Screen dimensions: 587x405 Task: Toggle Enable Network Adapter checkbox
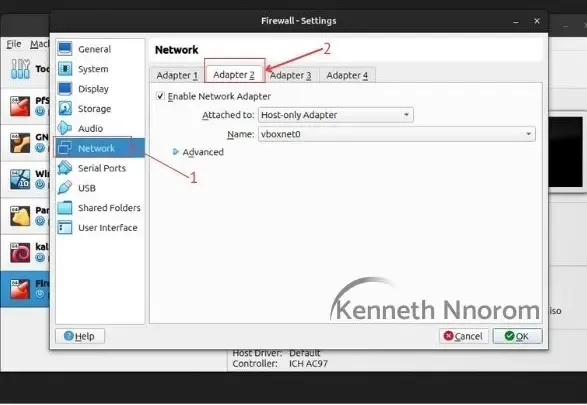[160, 96]
